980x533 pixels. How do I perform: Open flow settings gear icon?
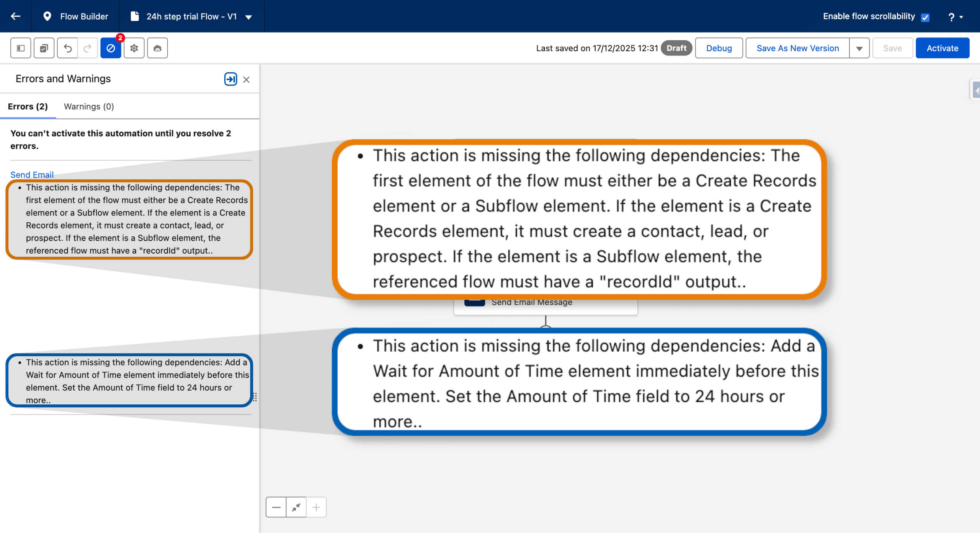click(x=134, y=48)
